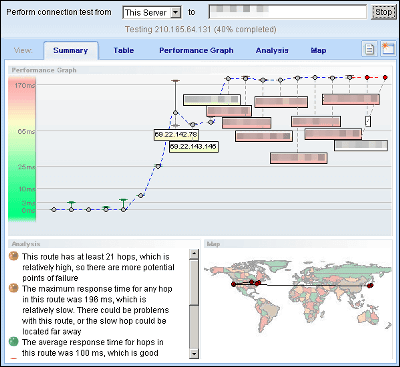Click the 'Testing 210.165.64.131' status text
Image resolution: width=400 pixels, height=367 pixels.
pyautogui.click(x=201, y=29)
